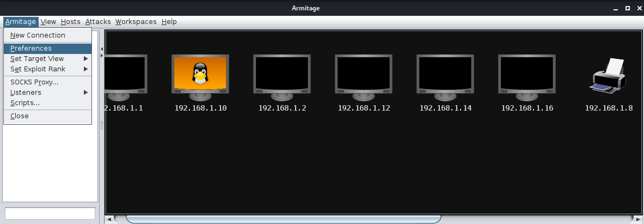Select the host monitor icon 192.168.1.16

pos(527,77)
